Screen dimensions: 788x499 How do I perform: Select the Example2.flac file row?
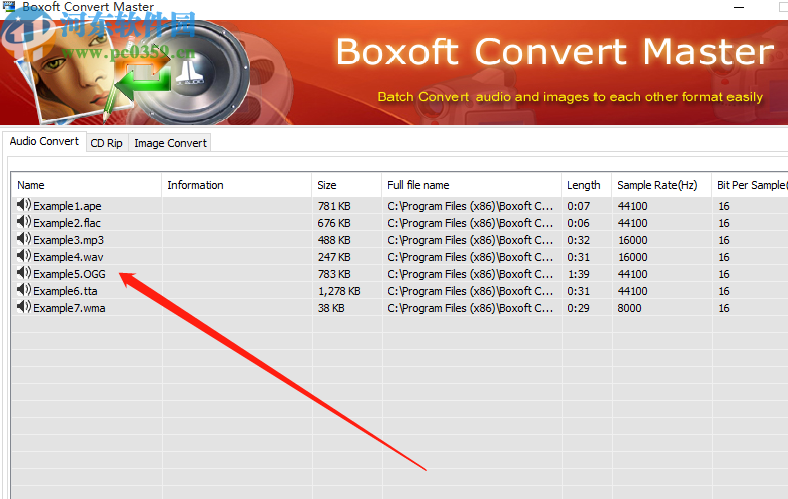(400, 223)
